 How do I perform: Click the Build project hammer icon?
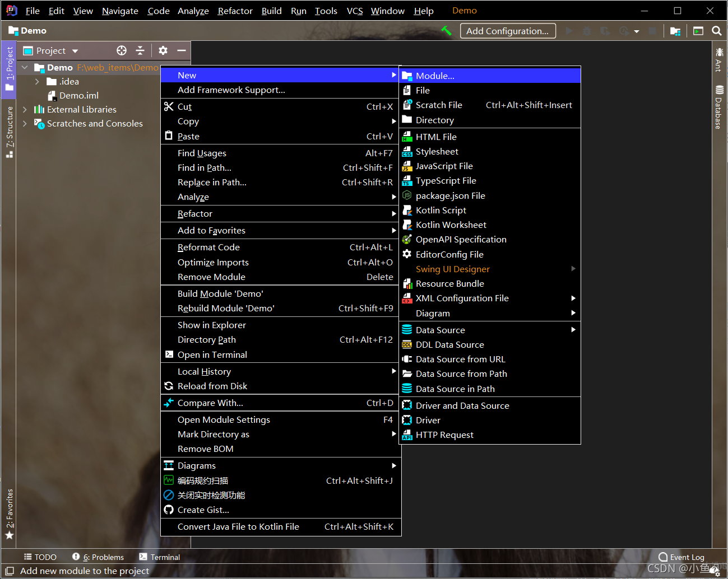[x=446, y=31]
